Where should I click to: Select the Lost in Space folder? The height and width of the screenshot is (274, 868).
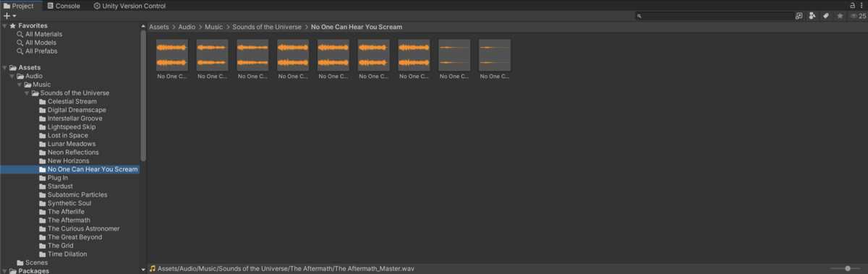[63, 135]
